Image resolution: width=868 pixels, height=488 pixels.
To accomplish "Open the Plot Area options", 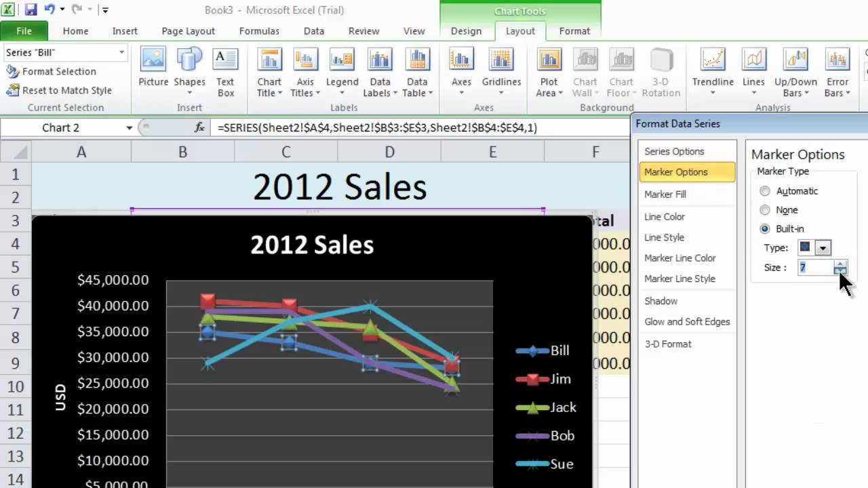I will pos(549,73).
